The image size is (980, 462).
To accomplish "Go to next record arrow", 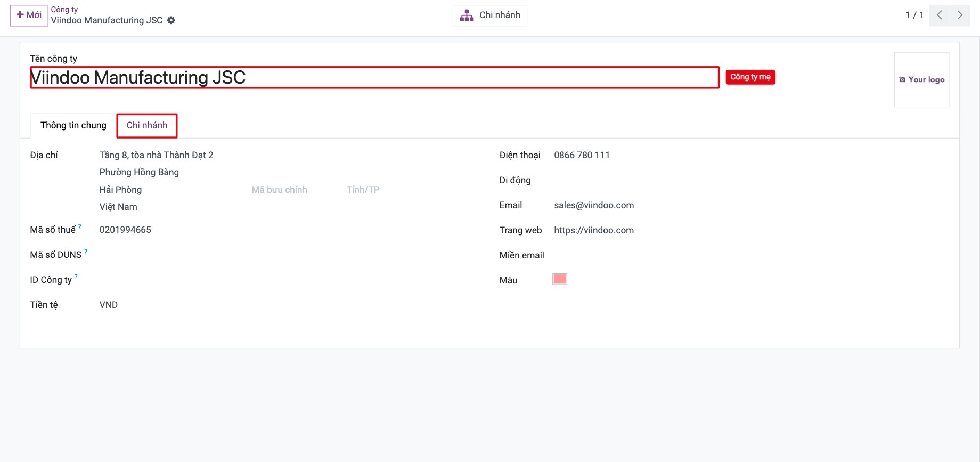I will [960, 15].
